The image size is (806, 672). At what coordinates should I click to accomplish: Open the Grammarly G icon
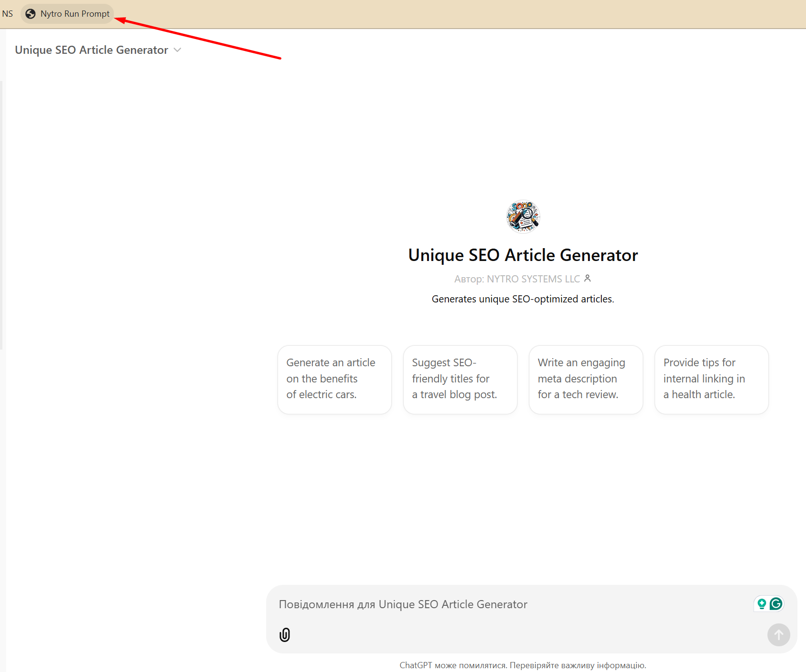pos(776,604)
